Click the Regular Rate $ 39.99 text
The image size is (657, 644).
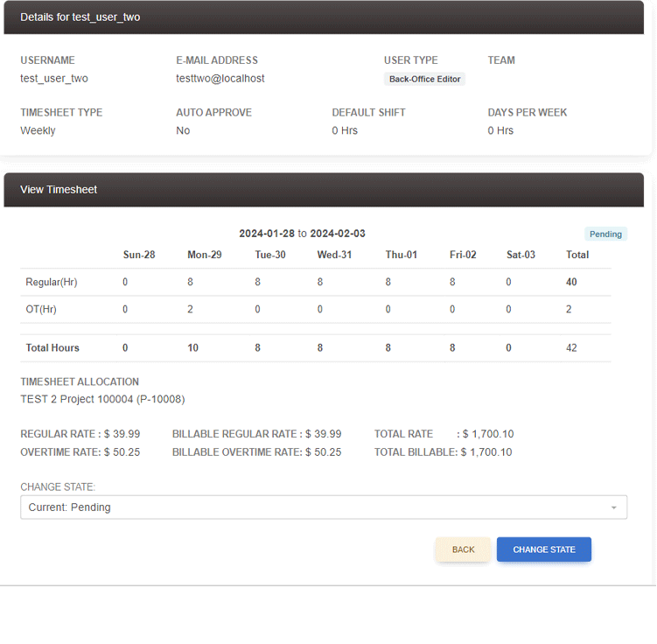coord(80,434)
